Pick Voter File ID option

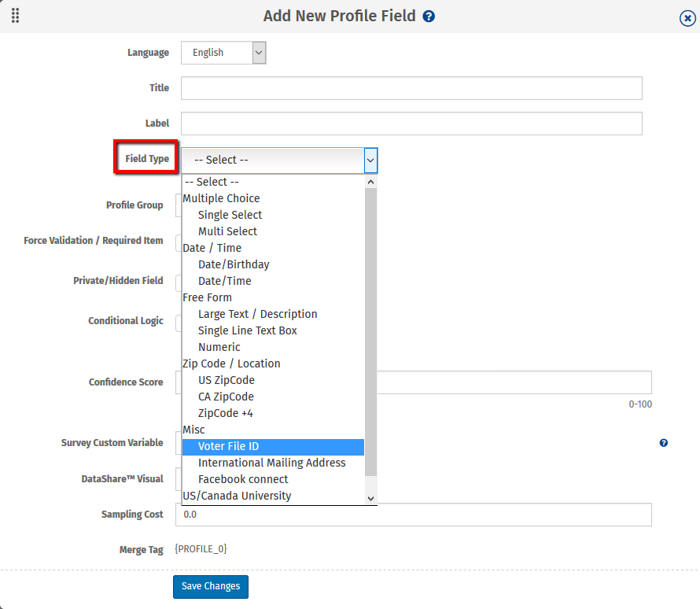pyautogui.click(x=228, y=446)
